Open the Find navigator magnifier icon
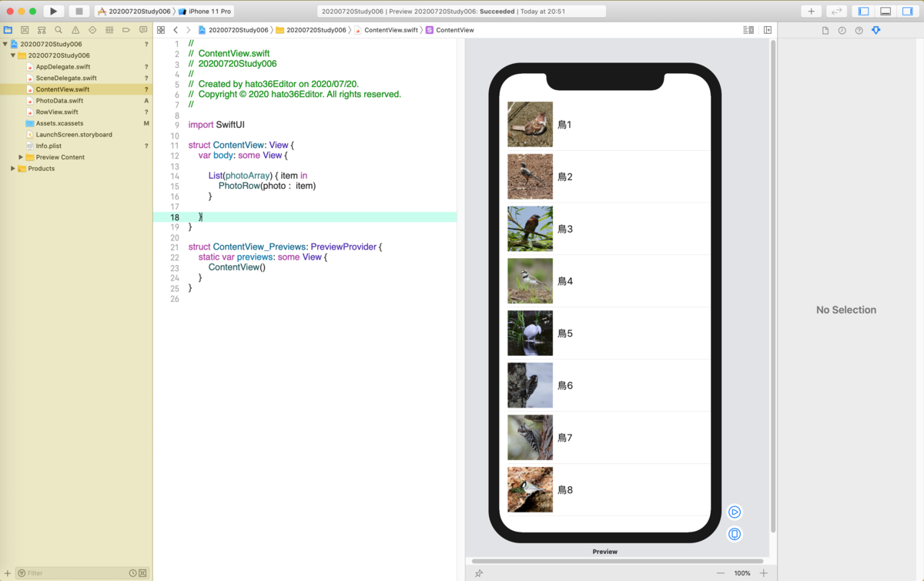 pyautogui.click(x=59, y=30)
